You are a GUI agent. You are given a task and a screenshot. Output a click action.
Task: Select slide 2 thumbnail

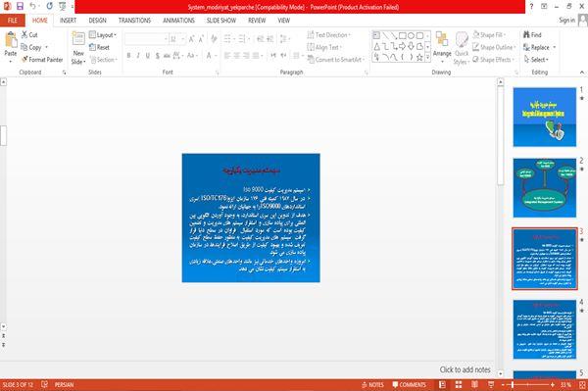coord(545,188)
